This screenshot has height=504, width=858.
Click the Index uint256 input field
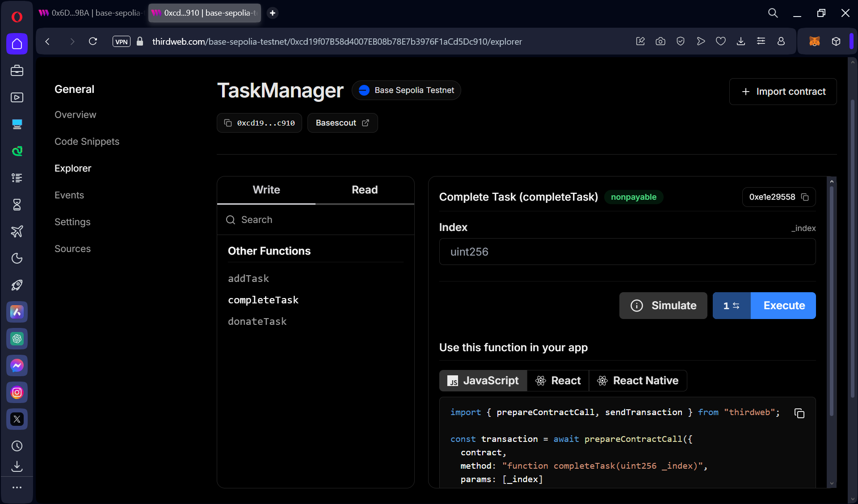627,252
